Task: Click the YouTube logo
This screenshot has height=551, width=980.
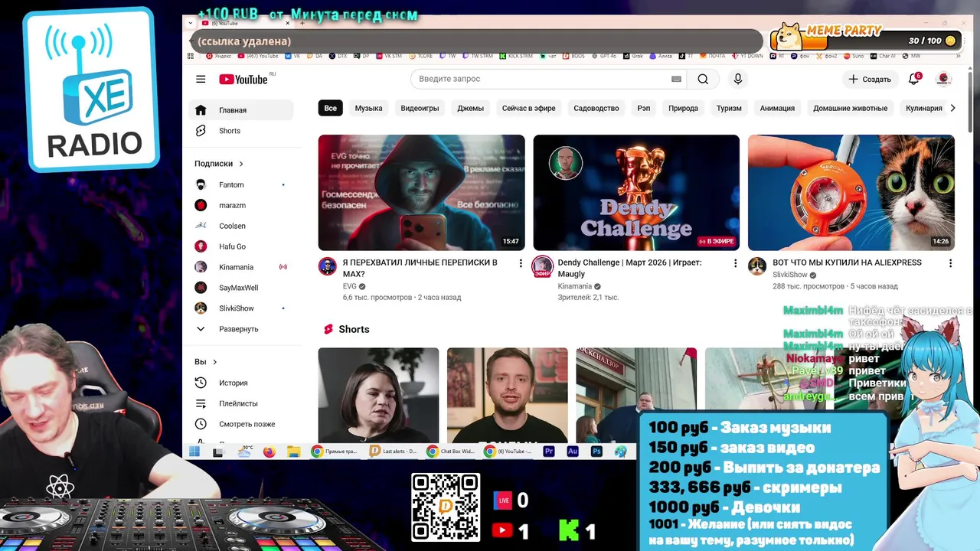Action: click(x=243, y=80)
